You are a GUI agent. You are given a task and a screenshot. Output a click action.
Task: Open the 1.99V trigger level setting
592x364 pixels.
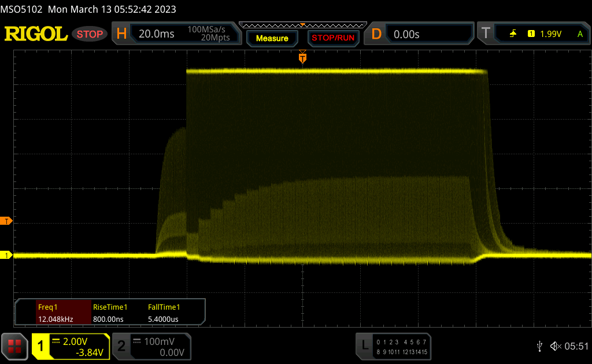tap(551, 34)
